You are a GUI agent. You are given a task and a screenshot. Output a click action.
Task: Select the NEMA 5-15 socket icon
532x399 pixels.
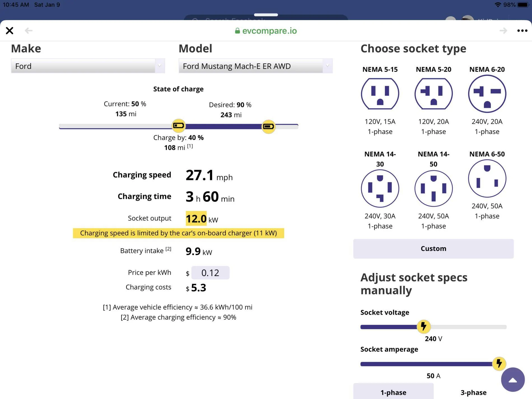(x=380, y=94)
